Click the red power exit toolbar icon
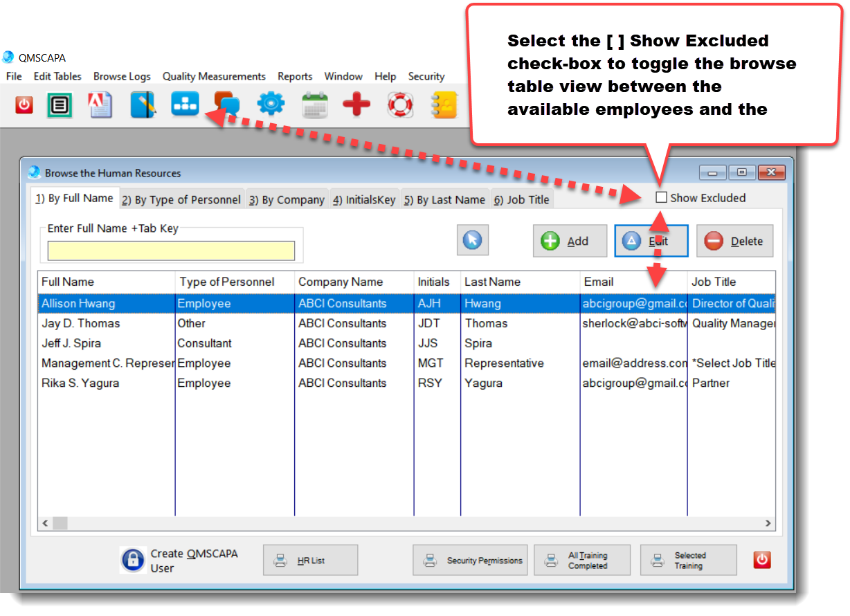This screenshot has height=616, width=850. coord(24,105)
